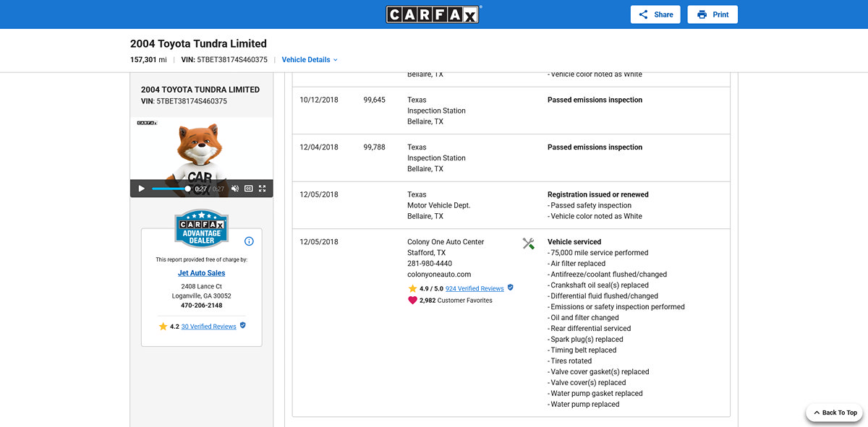This screenshot has width=868, height=427.
Task: Click the 2,982 Customer Favorites text
Action: (x=456, y=301)
